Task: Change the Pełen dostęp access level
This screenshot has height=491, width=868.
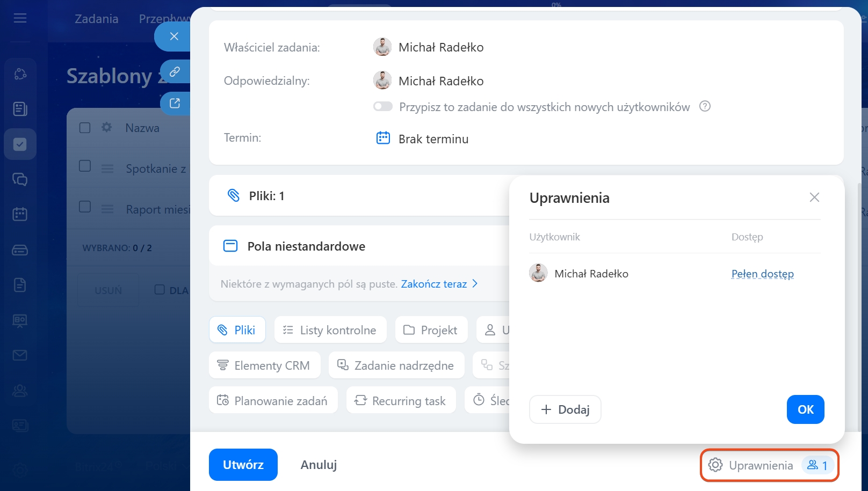Action: (x=762, y=274)
